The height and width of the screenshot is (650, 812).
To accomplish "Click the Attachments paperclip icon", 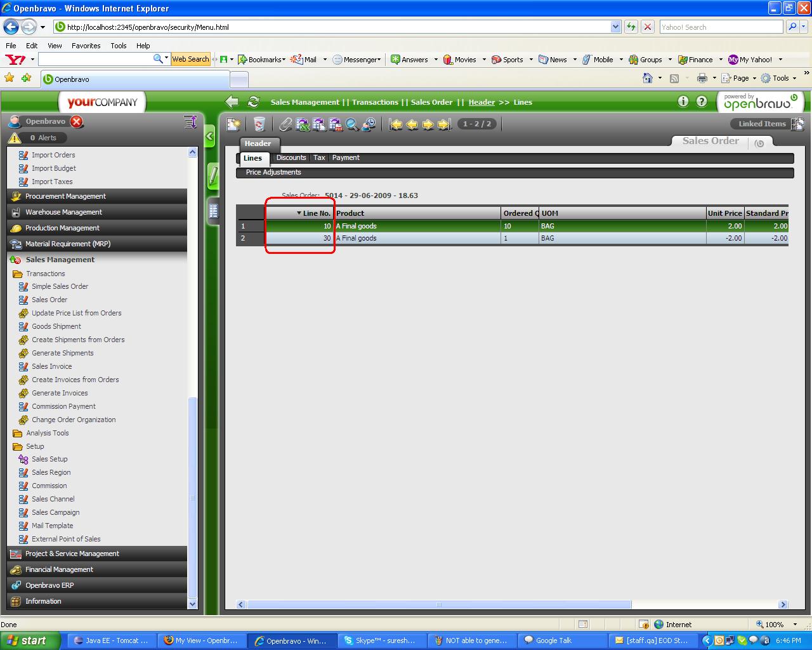I will click(x=286, y=124).
